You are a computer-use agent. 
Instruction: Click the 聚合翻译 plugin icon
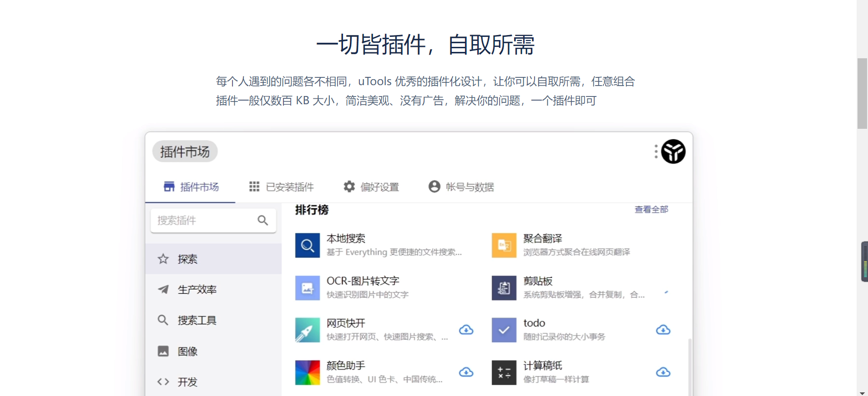click(504, 245)
